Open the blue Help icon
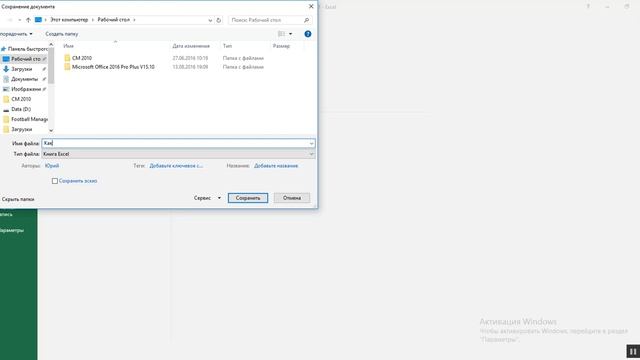This screenshot has width=640, height=360. [x=308, y=34]
